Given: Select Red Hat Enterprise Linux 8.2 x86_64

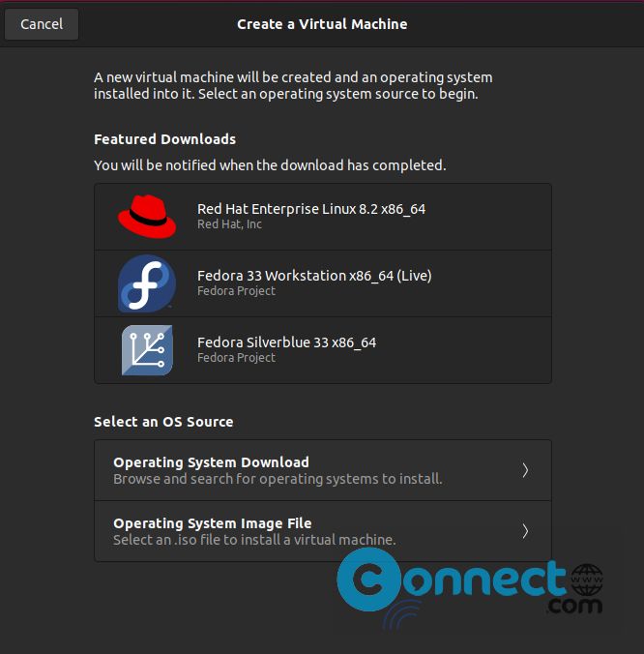Looking at the screenshot, I should (323, 217).
